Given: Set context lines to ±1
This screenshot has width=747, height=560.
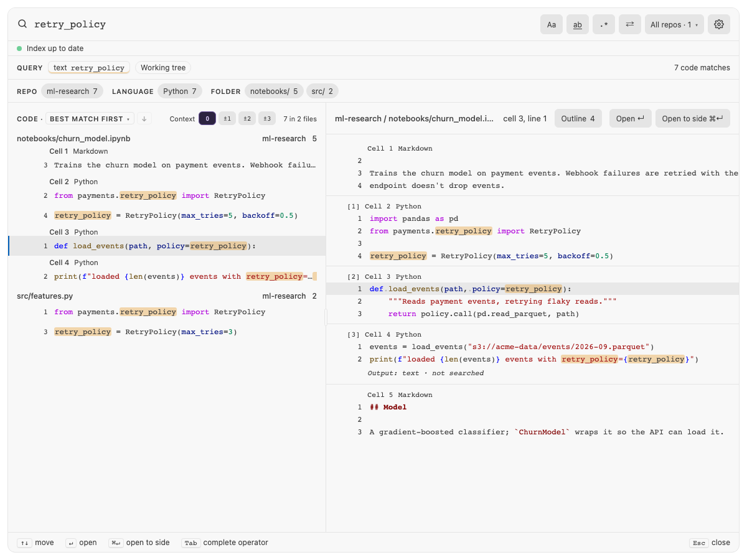Looking at the screenshot, I should coord(227,119).
